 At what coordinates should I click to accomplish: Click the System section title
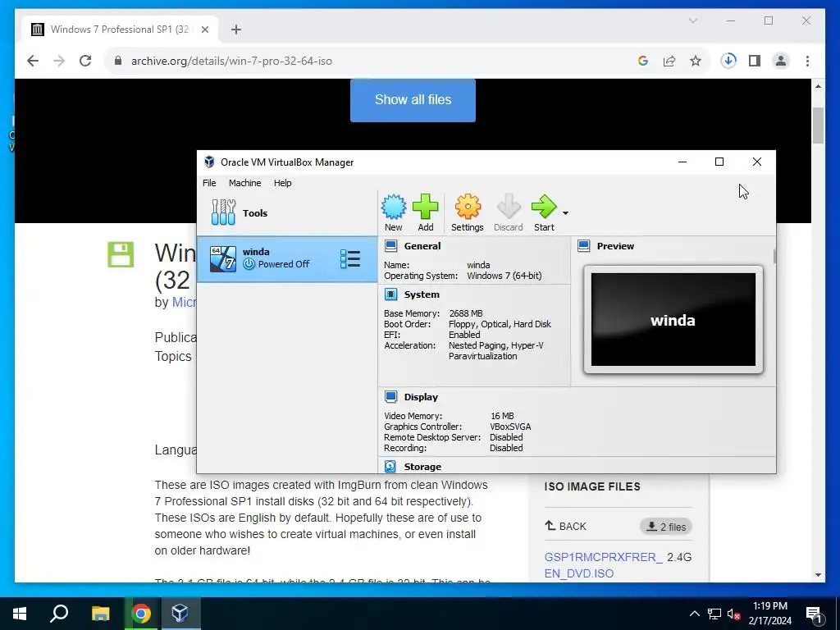(x=422, y=294)
